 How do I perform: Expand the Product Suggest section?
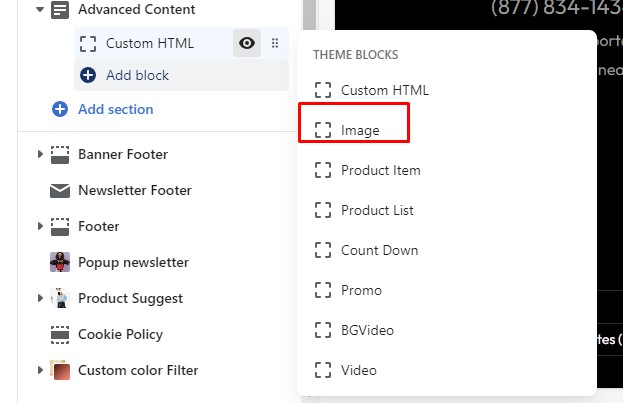pos(40,298)
